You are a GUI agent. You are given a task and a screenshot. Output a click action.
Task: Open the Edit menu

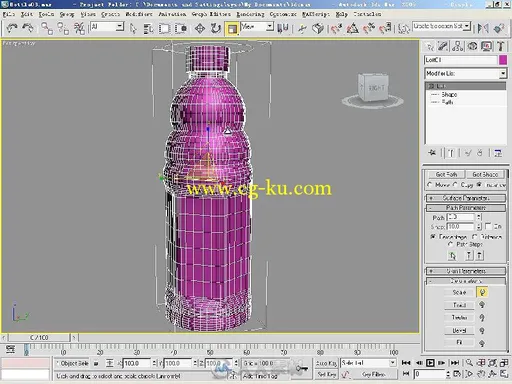pos(27,14)
